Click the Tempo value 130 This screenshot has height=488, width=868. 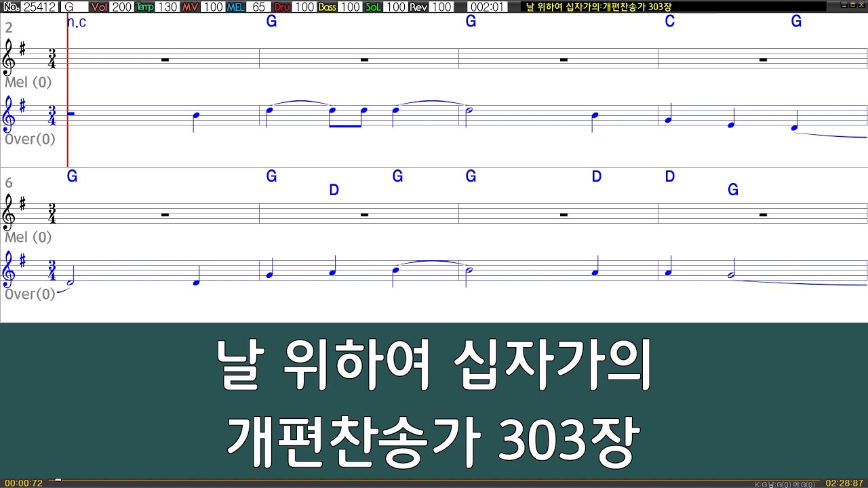pyautogui.click(x=167, y=7)
